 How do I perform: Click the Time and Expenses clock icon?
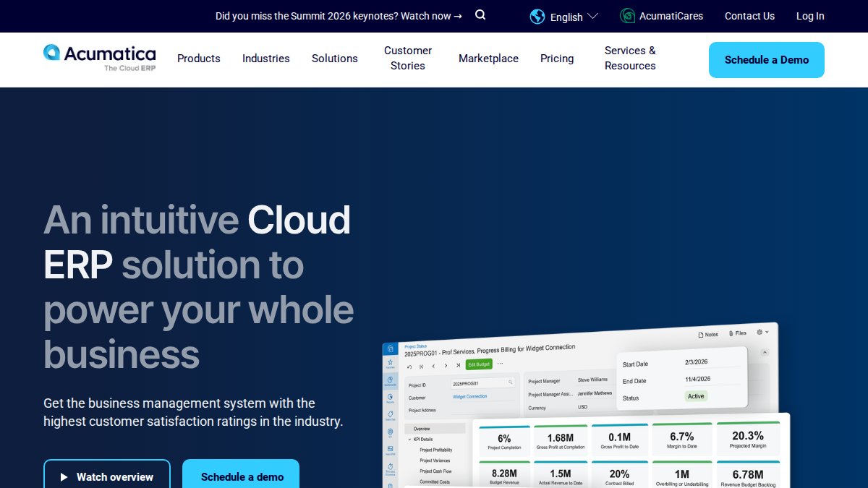(x=390, y=467)
